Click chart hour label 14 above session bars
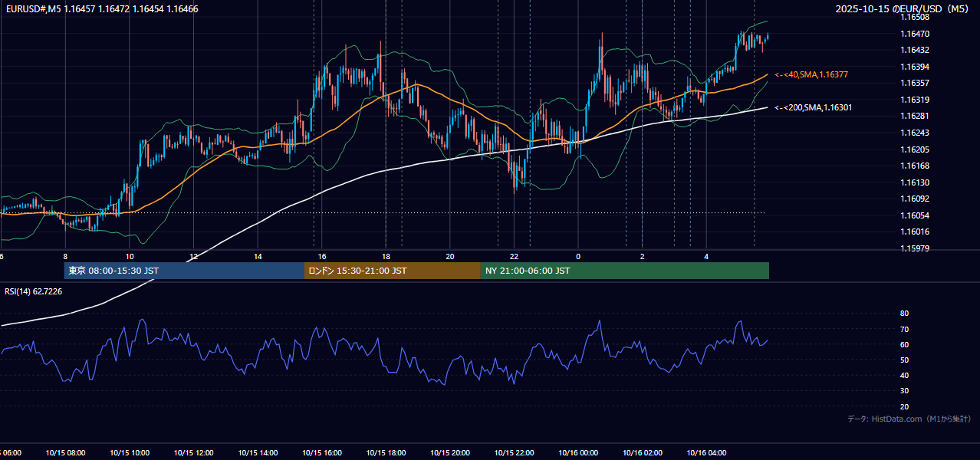The width and height of the screenshot is (980, 460). pos(258,256)
